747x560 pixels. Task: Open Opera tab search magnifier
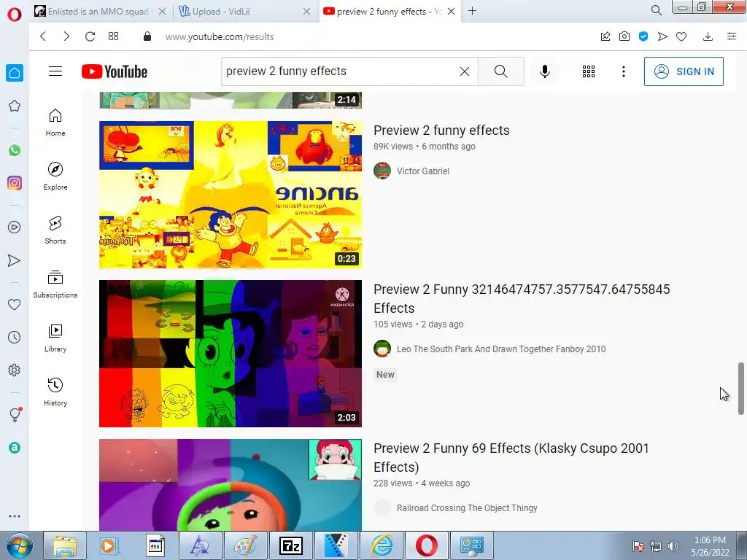click(x=657, y=10)
